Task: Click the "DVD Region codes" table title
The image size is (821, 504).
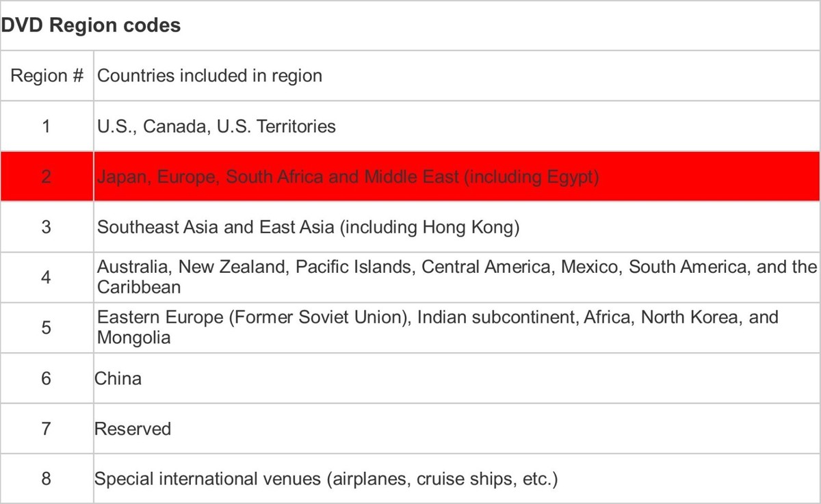Action: [x=91, y=25]
